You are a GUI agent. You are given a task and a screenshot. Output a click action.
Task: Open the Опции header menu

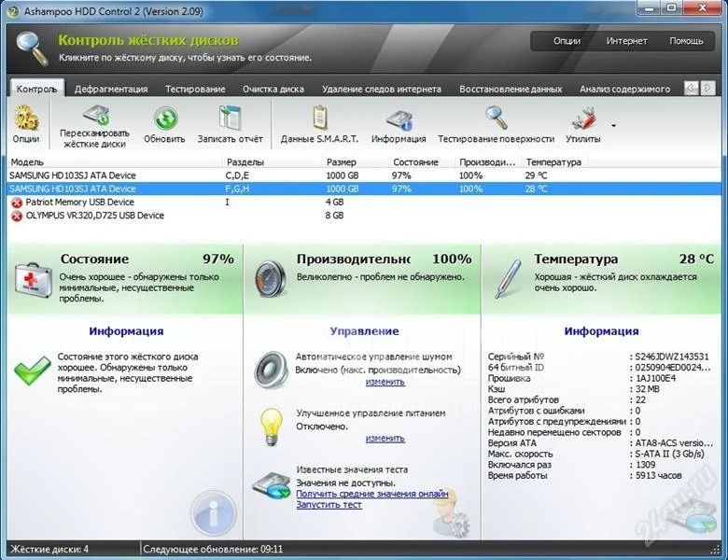pyautogui.click(x=567, y=41)
